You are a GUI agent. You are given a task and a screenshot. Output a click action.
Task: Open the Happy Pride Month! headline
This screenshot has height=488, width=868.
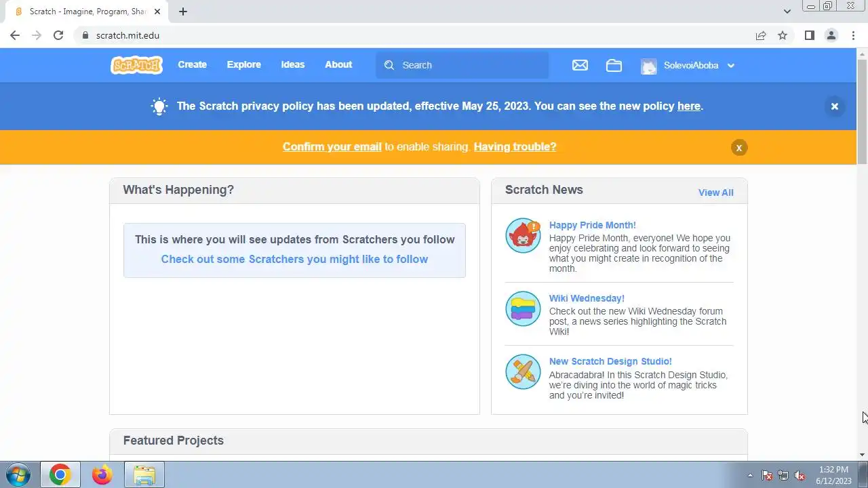click(593, 225)
